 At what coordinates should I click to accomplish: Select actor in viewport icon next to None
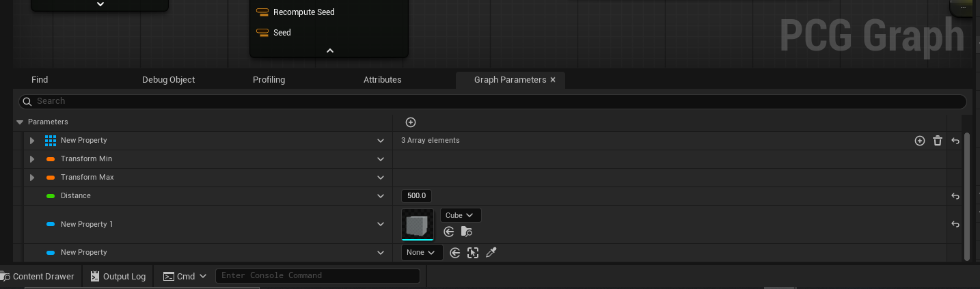(473, 253)
